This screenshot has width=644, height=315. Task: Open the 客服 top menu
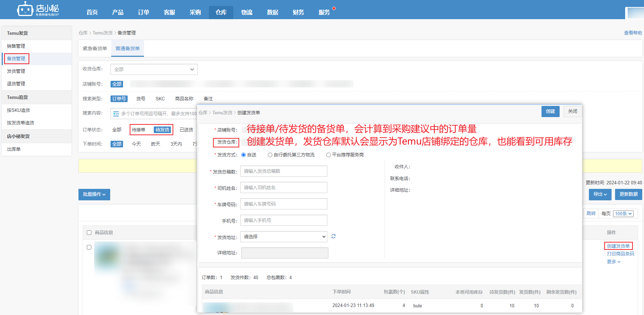(169, 12)
